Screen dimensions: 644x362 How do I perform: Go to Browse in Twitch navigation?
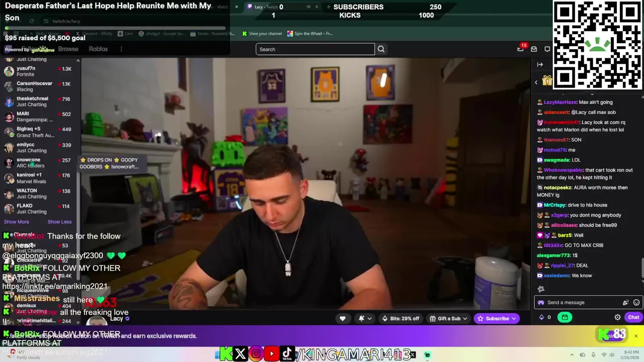point(68,49)
